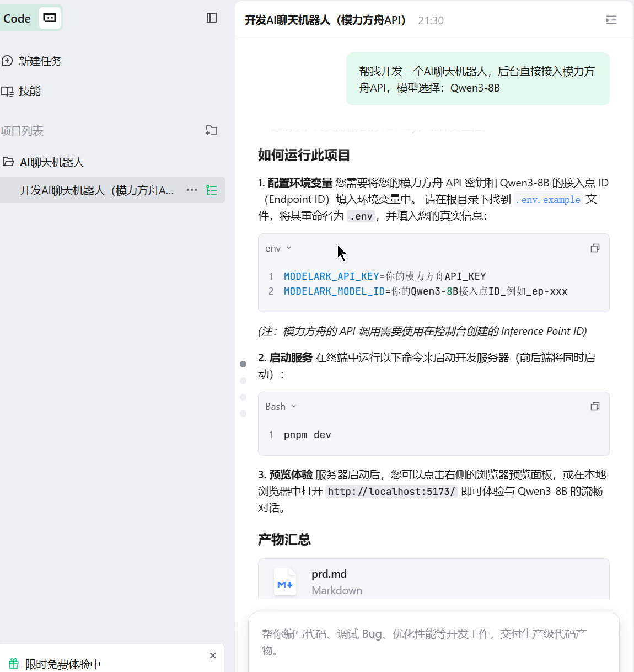634x672 pixels.
Task: Click the new project folder icon
Action: [212, 131]
